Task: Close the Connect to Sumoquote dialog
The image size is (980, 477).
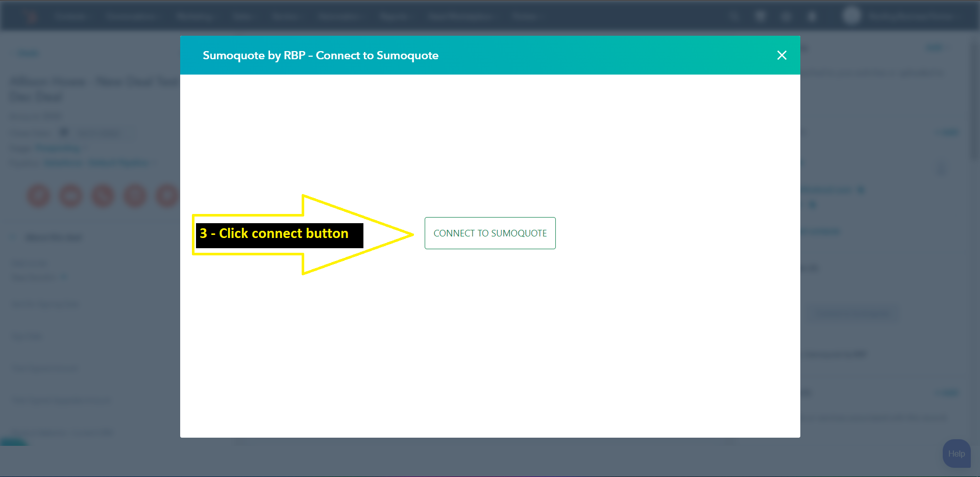Action: tap(781, 55)
